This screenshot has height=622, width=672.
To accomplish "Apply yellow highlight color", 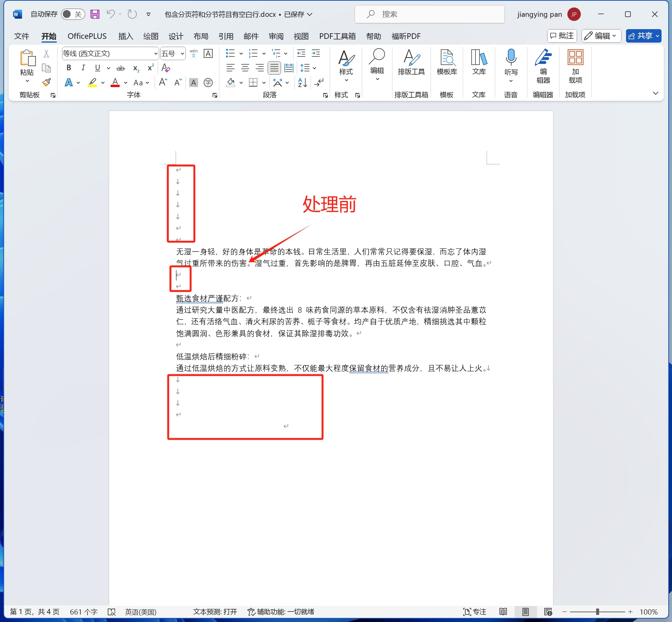I will coord(92,83).
